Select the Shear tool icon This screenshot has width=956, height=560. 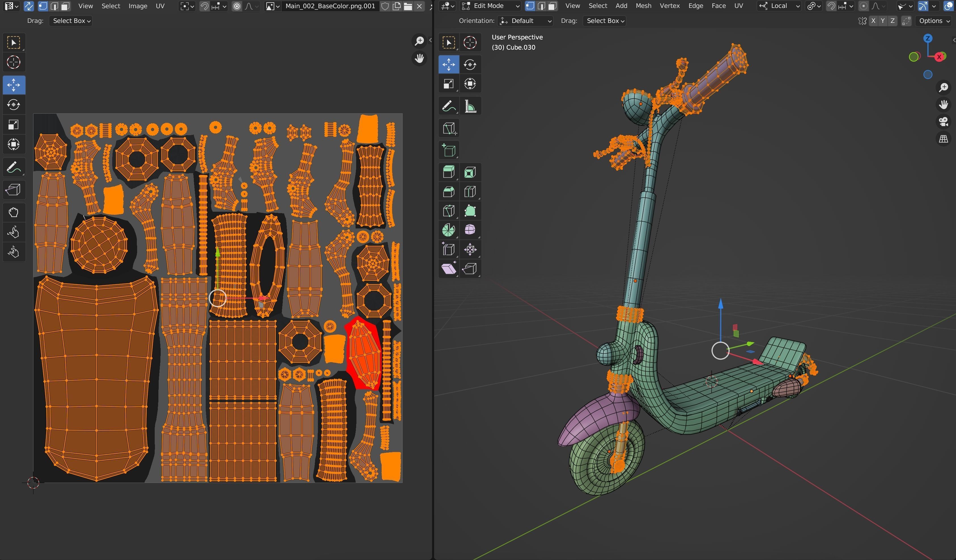click(449, 269)
